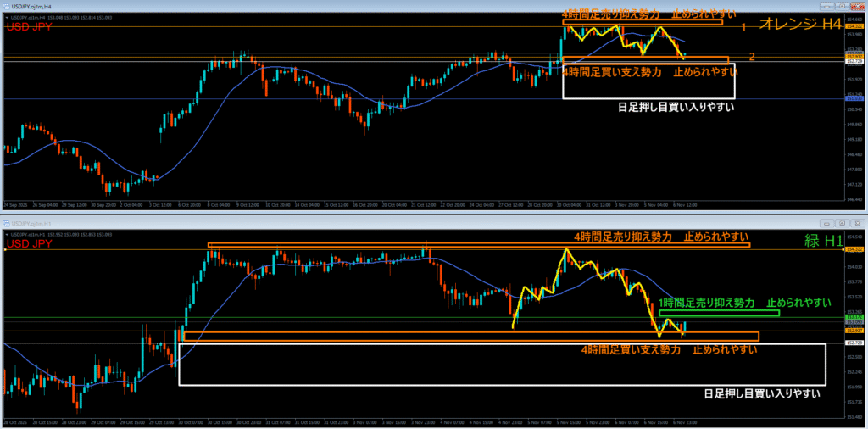Click the red 'USD JPY' label in the H4 chart
868x429 pixels.
pyautogui.click(x=28, y=26)
